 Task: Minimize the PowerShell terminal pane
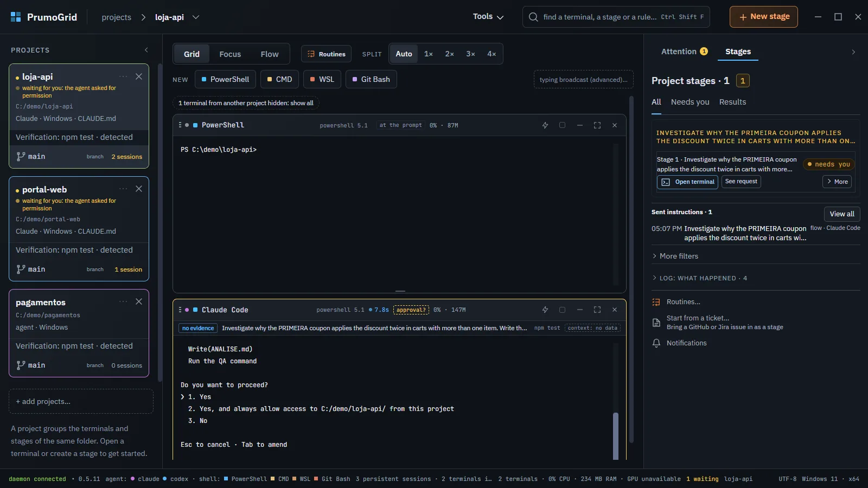coord(580,125)
